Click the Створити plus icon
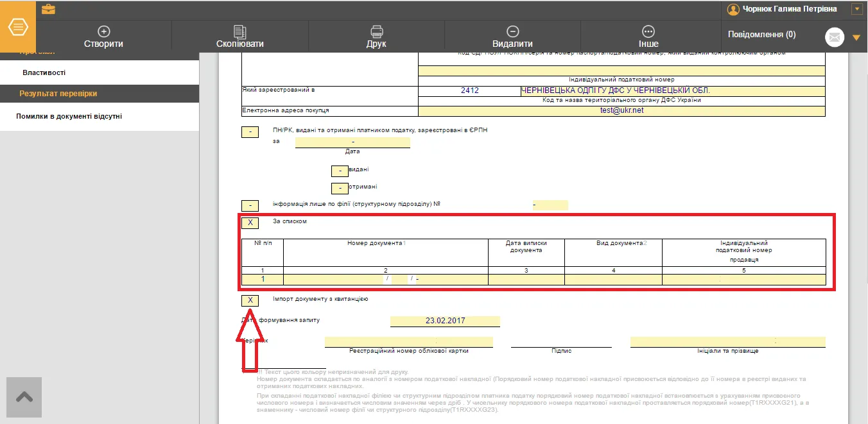 [x=103, y=31]
